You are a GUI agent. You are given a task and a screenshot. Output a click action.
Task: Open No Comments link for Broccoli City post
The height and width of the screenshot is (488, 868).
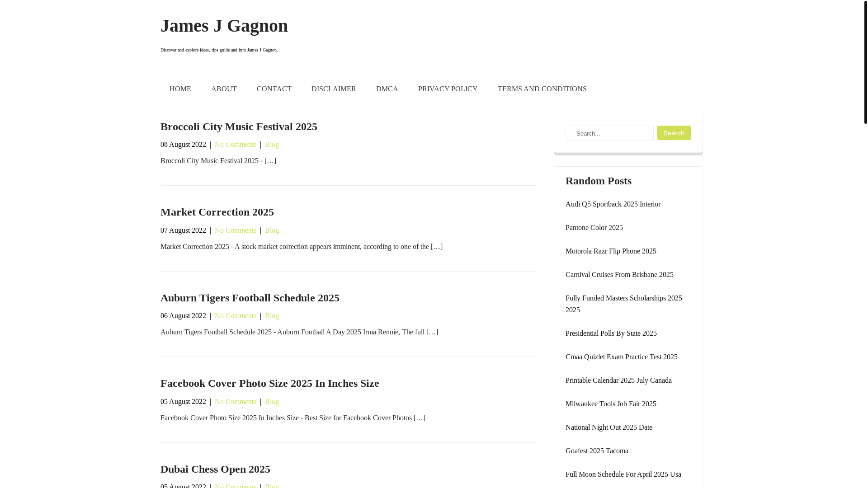point(236,145)
